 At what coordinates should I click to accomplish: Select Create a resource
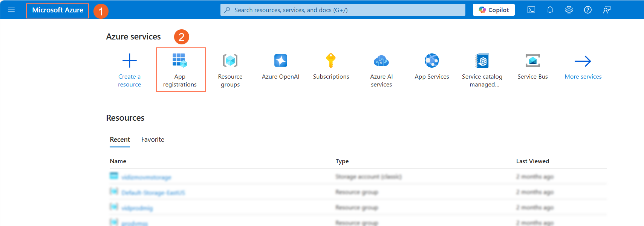(129, 70)
